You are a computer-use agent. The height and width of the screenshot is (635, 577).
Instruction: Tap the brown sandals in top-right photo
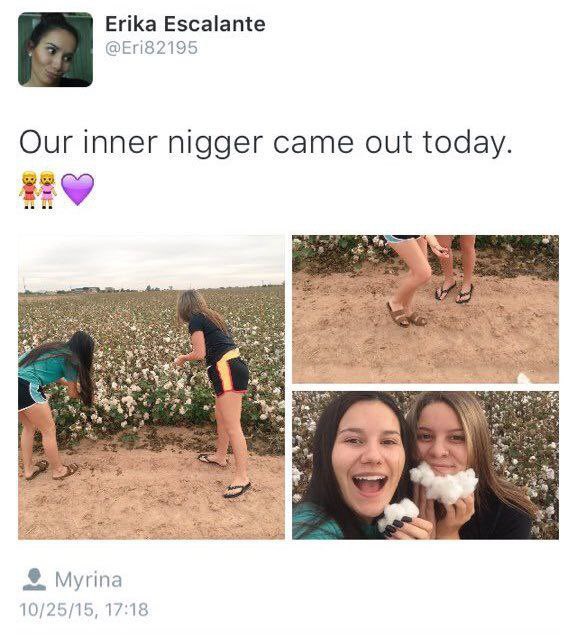(x=406, y=315)
